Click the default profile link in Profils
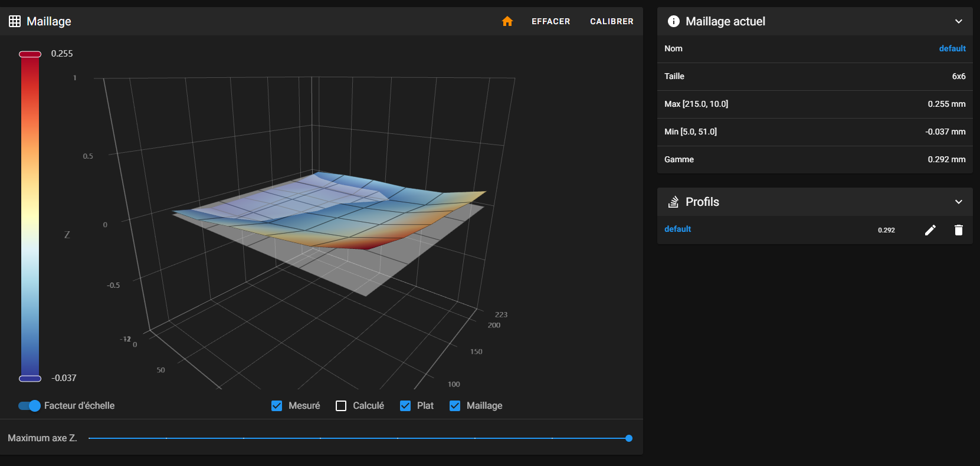The height and width of the screenshot is (466, 980). point(677,229)
